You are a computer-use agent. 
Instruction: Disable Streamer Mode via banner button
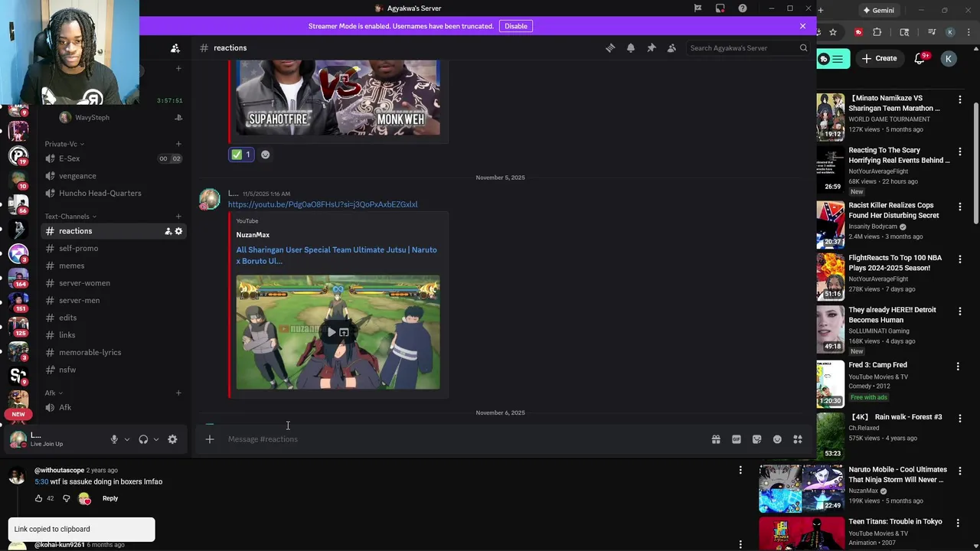click(515, 26)
